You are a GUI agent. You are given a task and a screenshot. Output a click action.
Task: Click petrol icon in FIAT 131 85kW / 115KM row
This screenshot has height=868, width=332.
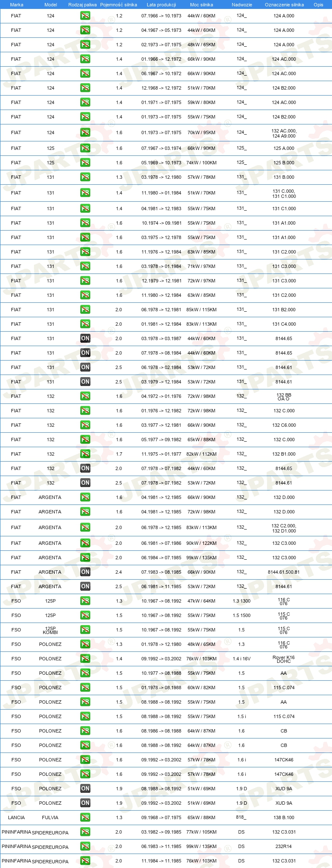click(85, 310)
